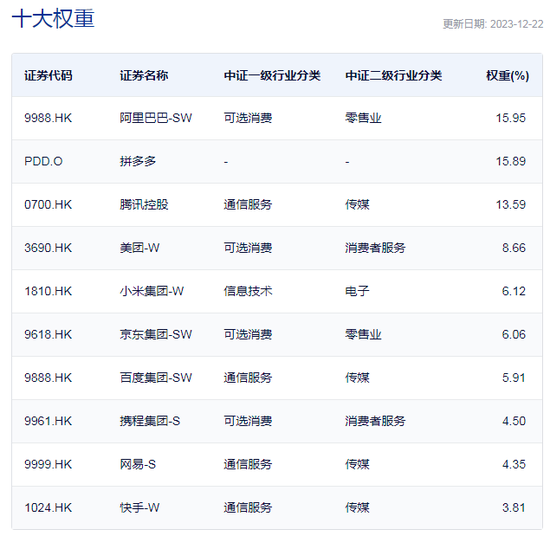
Task: Click the weight value 3.81
Action: [x=514, y=508]
